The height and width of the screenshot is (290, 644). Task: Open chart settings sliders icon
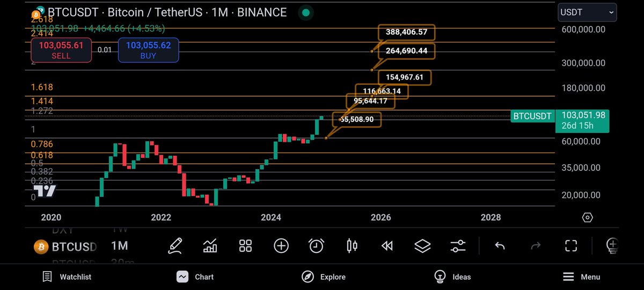click(x=458, y=246)
